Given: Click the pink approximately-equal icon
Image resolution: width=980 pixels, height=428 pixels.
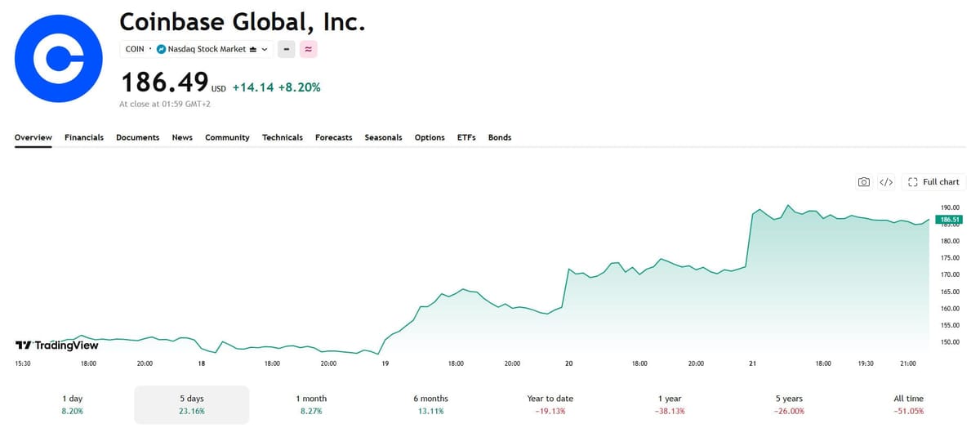Looking at the screenshot, I should click(309, 49).
